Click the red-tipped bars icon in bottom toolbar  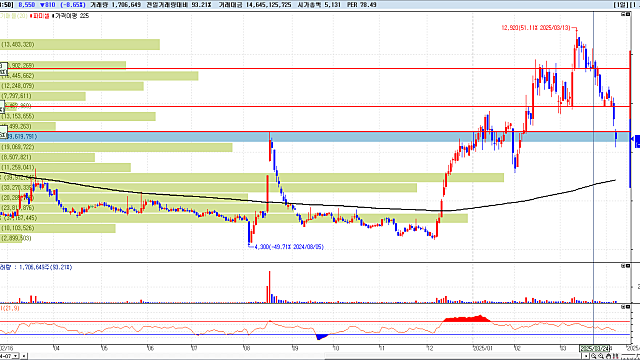coord(615,356)
